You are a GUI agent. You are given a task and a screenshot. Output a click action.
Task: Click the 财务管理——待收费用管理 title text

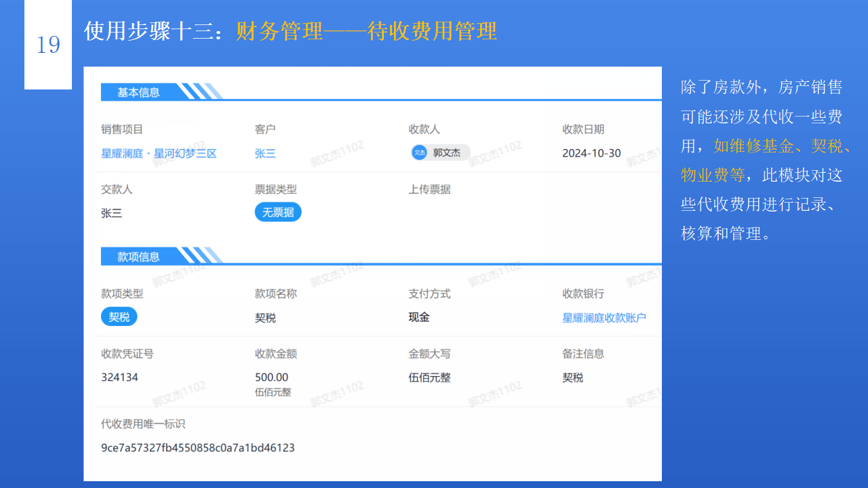pos(366,31)
